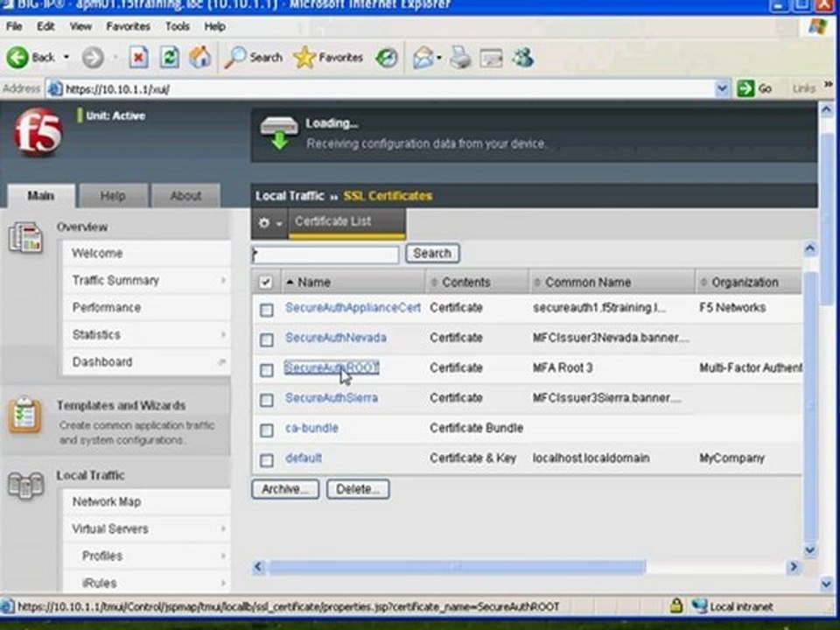The image size is (840, 630).
Task: Open the Welcome item under Overview
Action: coord(97,254)
